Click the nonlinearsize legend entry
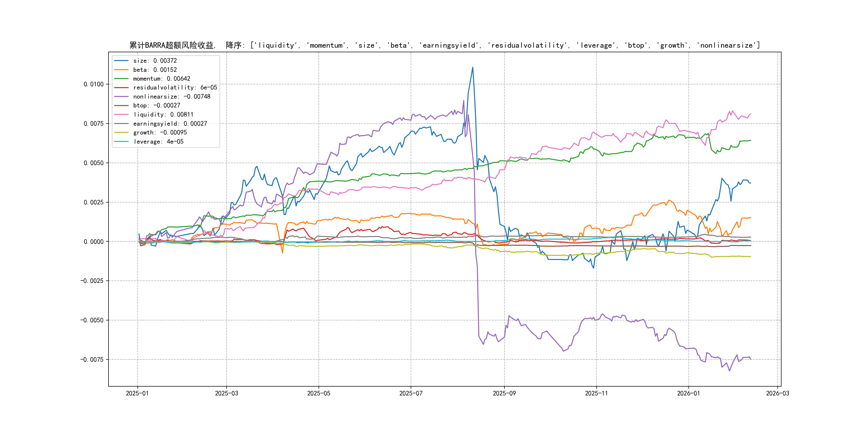 [171, 97]
